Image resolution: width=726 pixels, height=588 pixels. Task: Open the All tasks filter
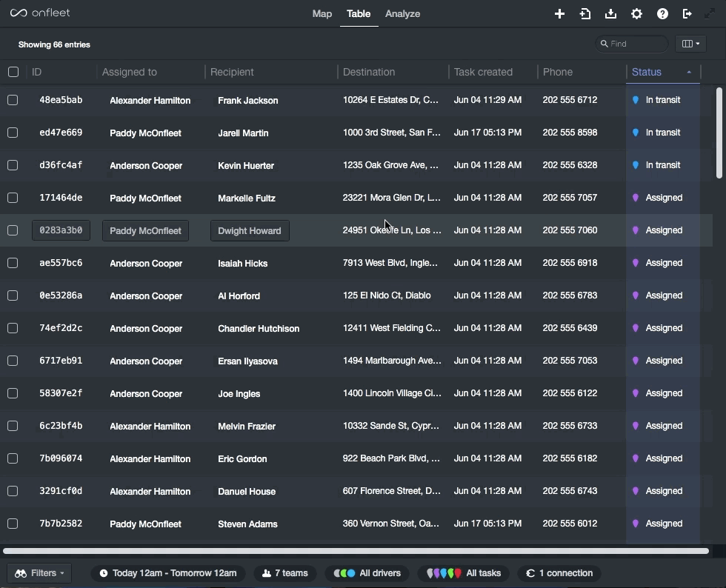pyautogui.click(x=463, y=573)
